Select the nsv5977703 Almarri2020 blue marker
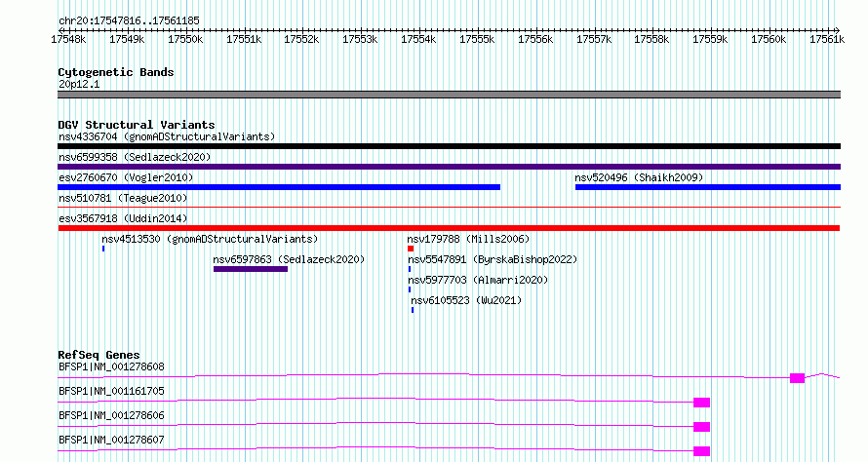The width and height of the screenshot is (868, 462). pyautogui.click(x=410, y=289)
